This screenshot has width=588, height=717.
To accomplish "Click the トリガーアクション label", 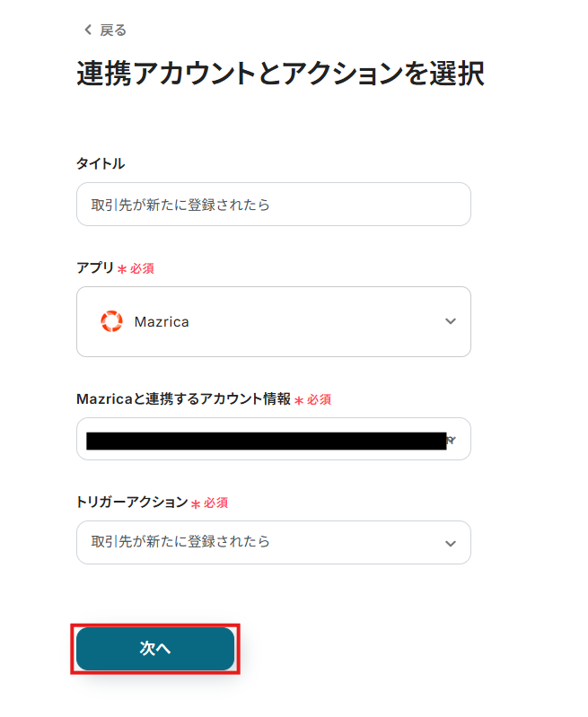I will click(x=132, y=503).
